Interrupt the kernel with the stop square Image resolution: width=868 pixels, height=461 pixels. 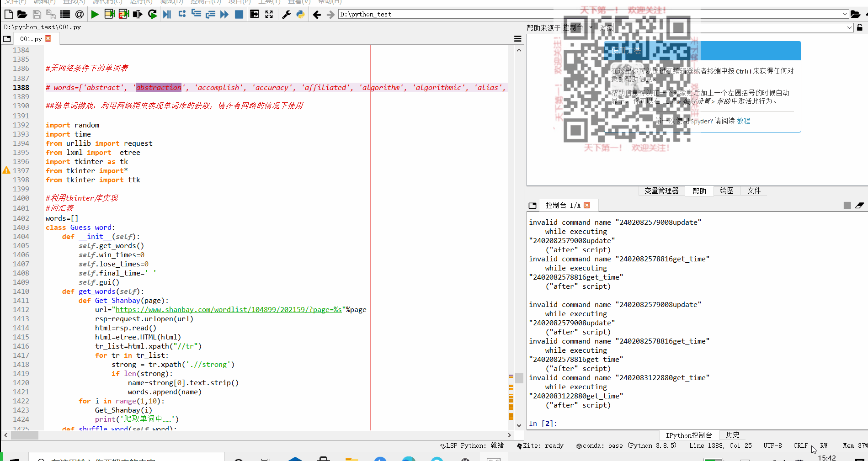847,206
